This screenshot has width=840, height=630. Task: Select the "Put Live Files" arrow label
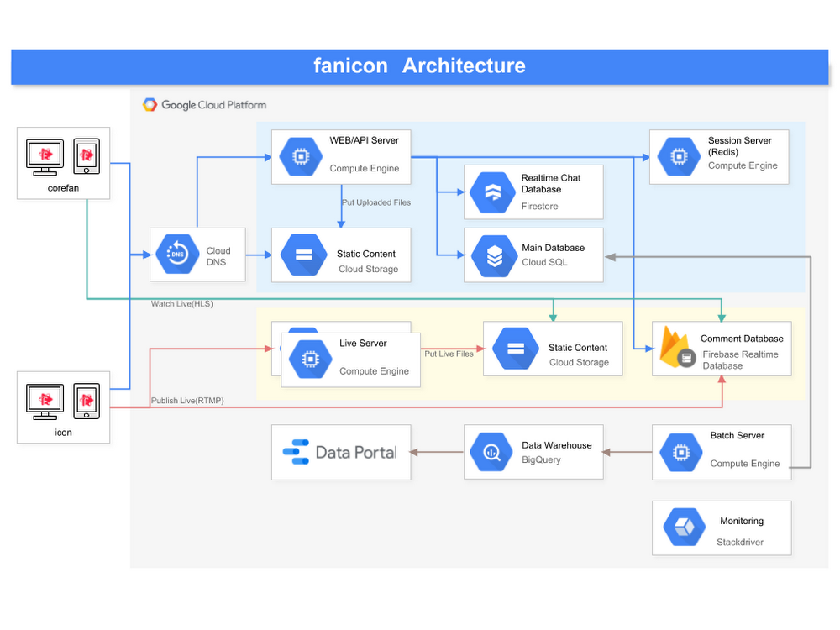449,354
